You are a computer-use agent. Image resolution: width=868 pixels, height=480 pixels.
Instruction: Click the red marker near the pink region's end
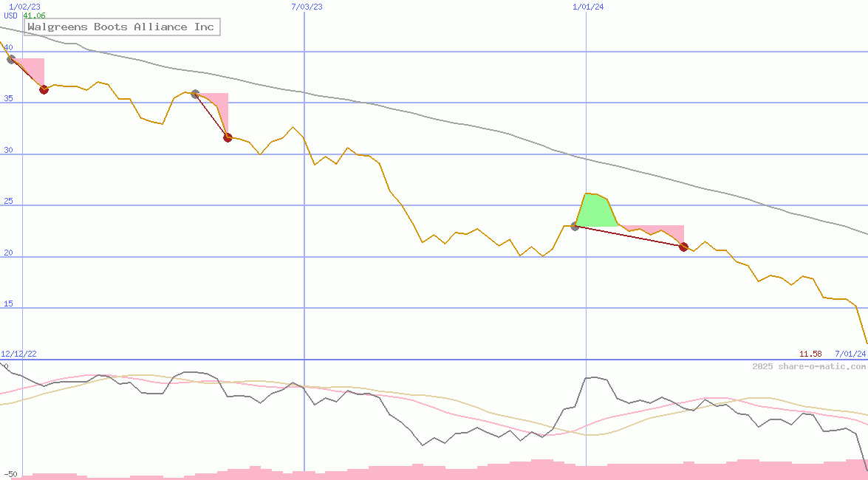pos(683,247)
